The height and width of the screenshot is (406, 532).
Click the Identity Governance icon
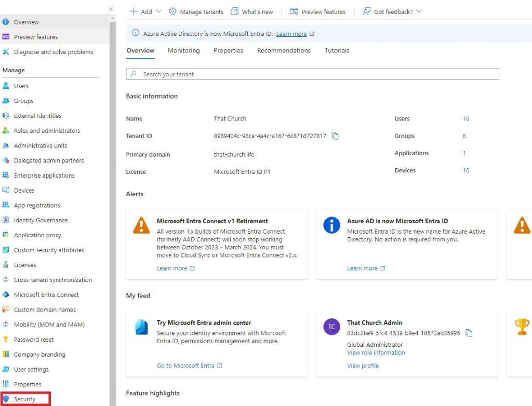(x=6, y=220)
